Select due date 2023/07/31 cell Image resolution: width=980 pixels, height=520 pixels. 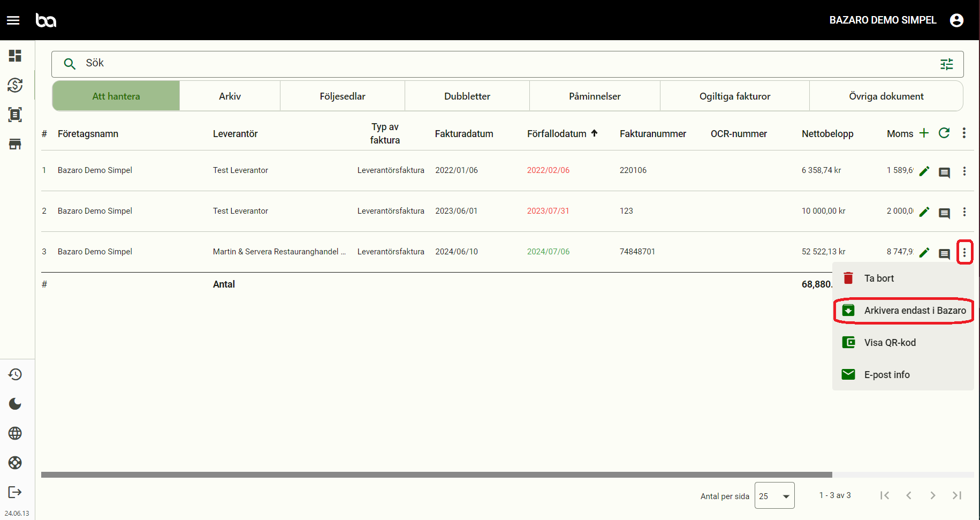point(548,211)
